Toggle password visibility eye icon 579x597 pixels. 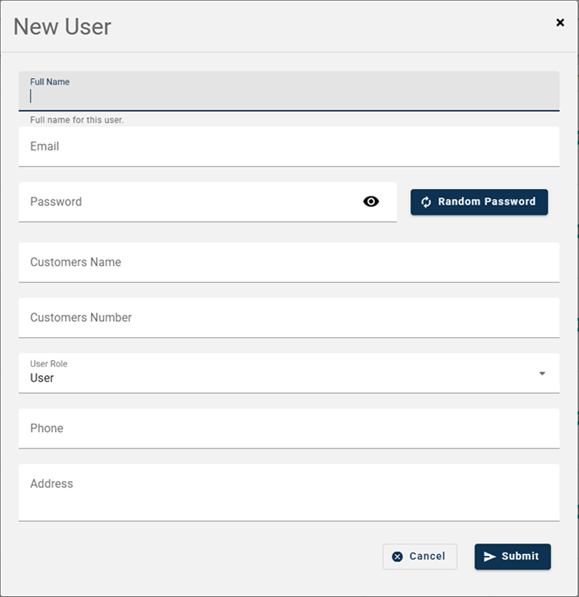tap(371, 201)
